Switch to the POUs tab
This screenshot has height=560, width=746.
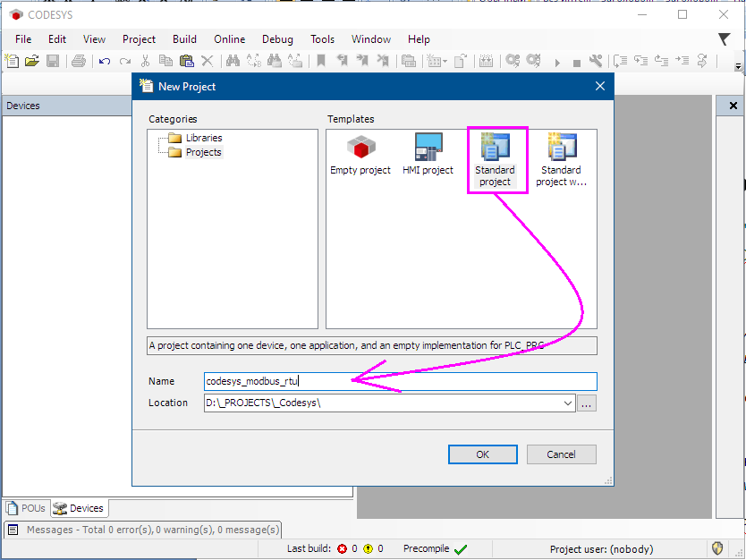coord(27,508)
